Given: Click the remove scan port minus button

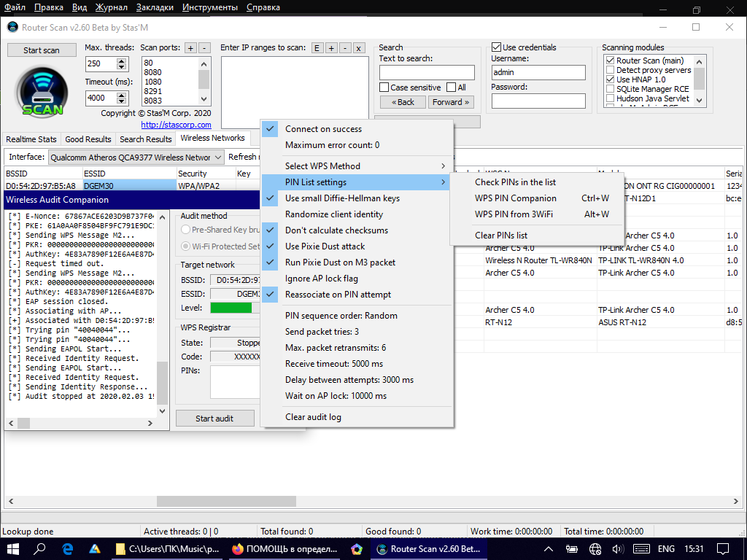Looking at the screenshot, I should (x=205, y=48).
